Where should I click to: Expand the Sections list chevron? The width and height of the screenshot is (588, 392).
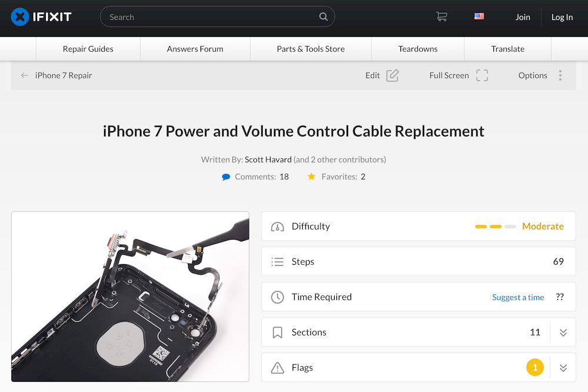point(563,333)
